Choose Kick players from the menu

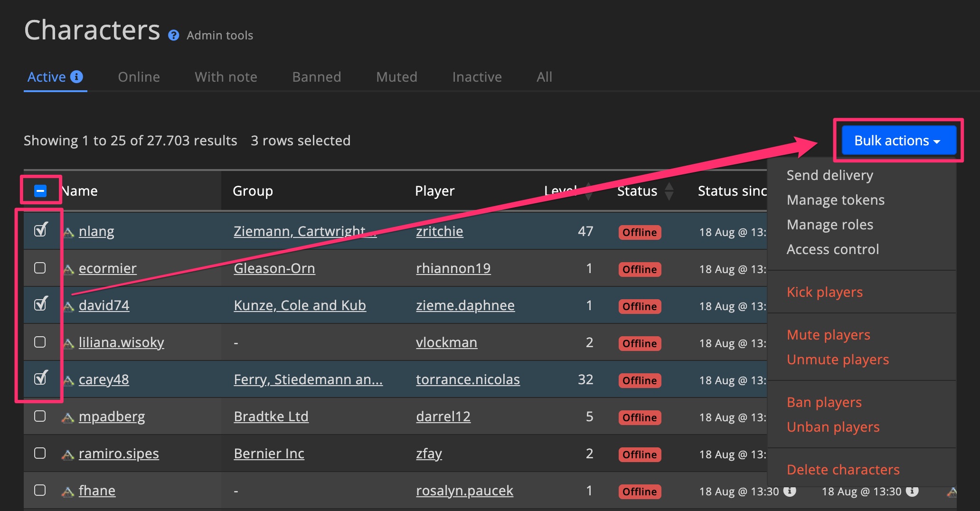[825, 292]
